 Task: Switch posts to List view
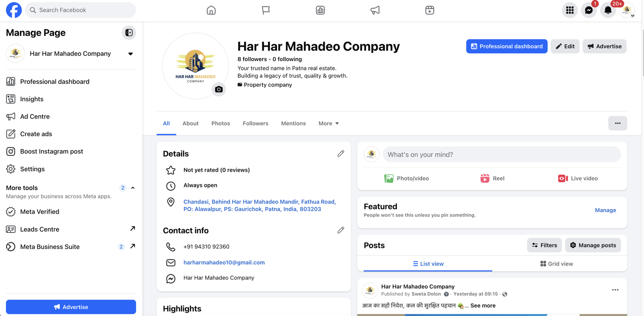point(428,264)
